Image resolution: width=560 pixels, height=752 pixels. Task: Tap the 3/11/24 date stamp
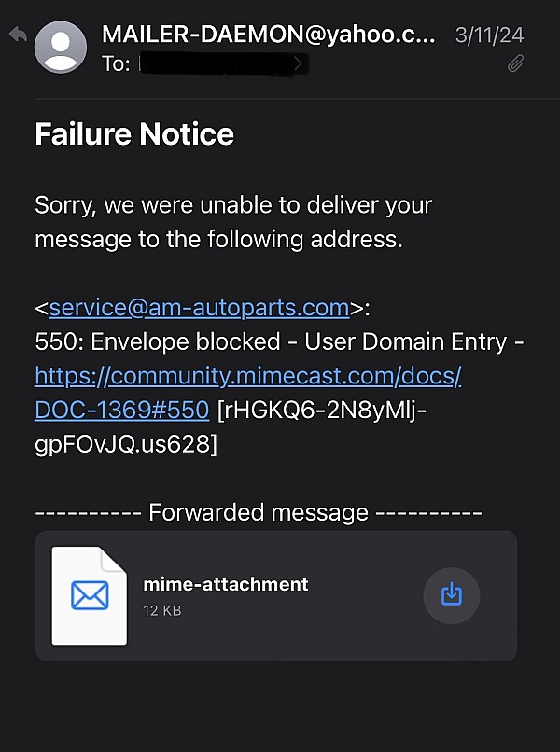[x=489, y=35]
